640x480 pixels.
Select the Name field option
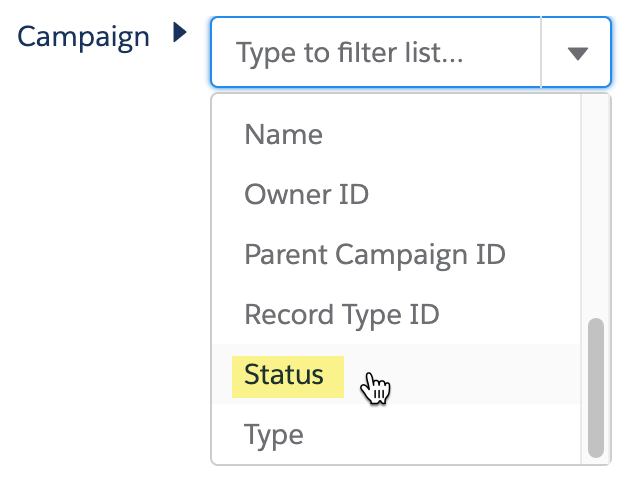(x=396, y=134)
